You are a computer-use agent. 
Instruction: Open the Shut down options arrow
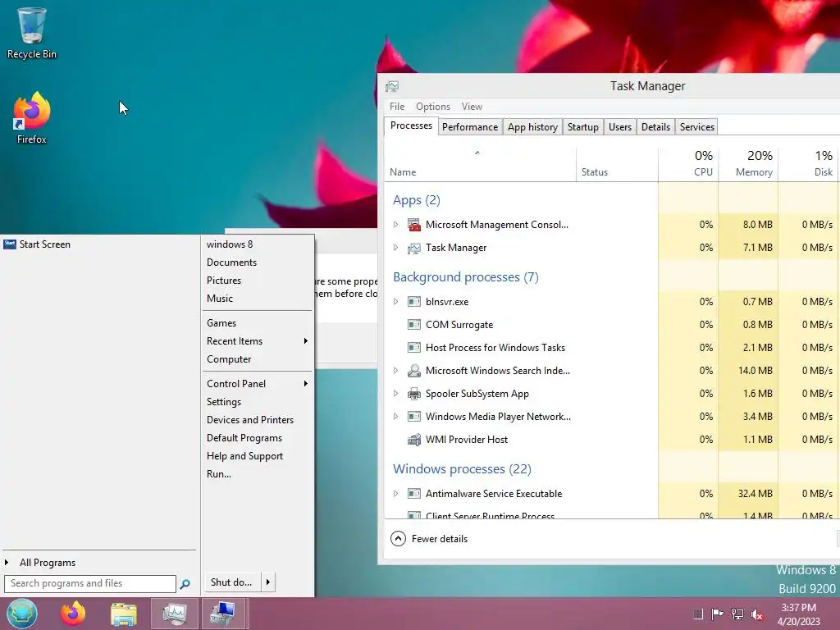click(268, 582)
